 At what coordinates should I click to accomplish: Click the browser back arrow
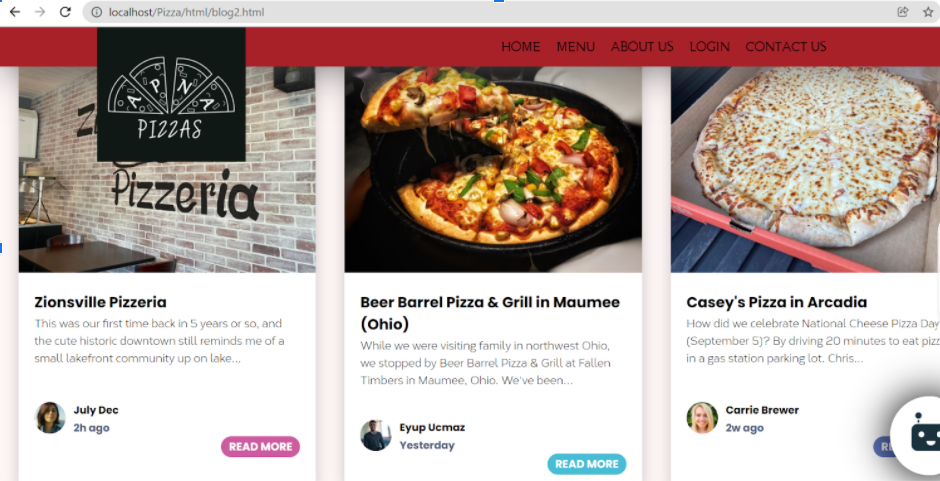pyautogui.click(x=15, y=12)
